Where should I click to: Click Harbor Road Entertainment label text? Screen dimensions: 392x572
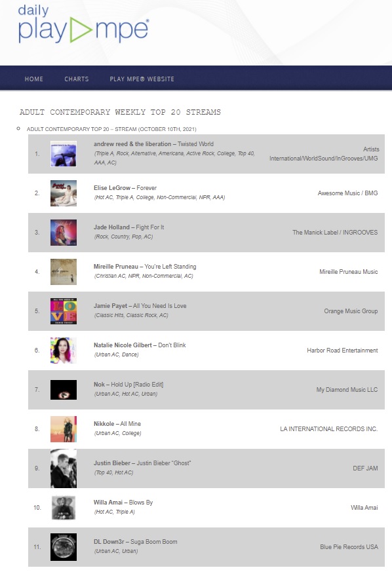(342, 351)
